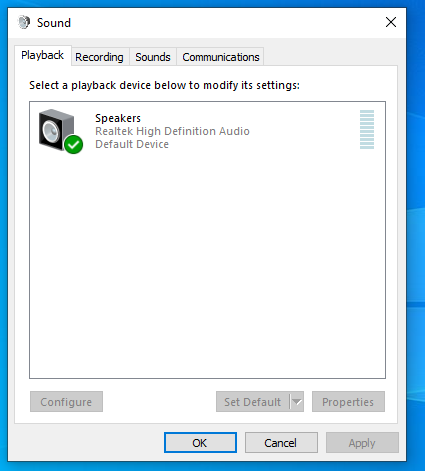Select the "Speakers" device name
The image size is (425, 471).
[118, 118]
